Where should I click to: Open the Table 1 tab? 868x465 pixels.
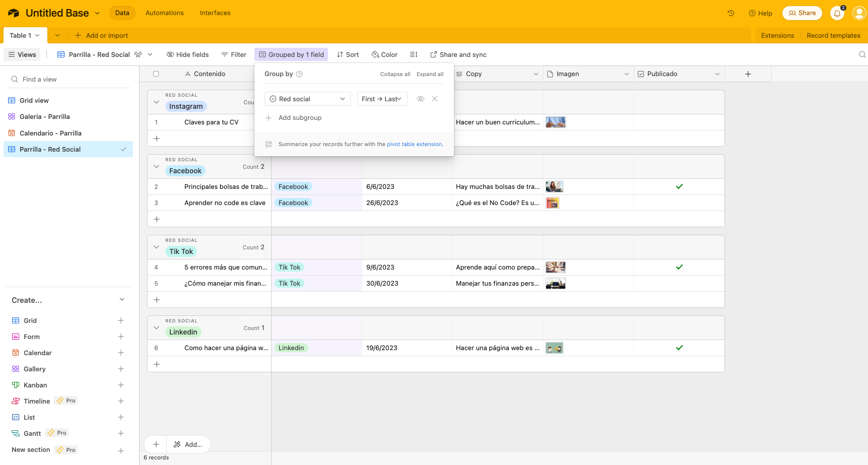point(25,35)
